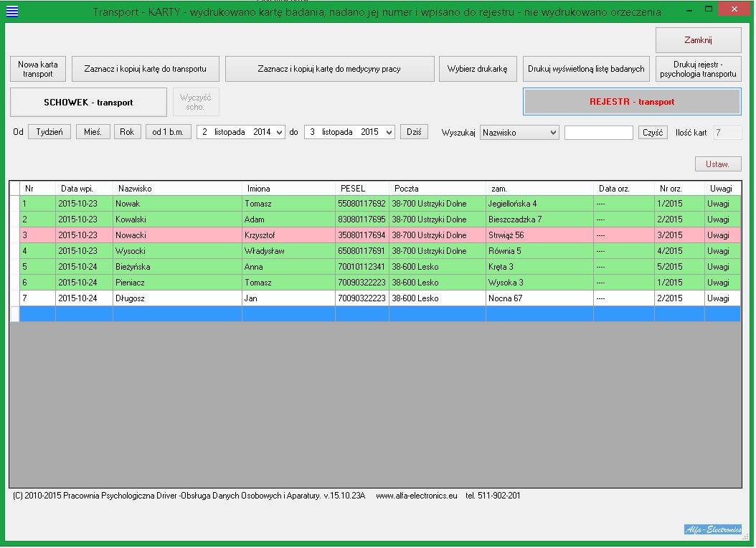Open the application menu icon in title bar
This screenshot has width=756, height=548.
tap(12, 11)
